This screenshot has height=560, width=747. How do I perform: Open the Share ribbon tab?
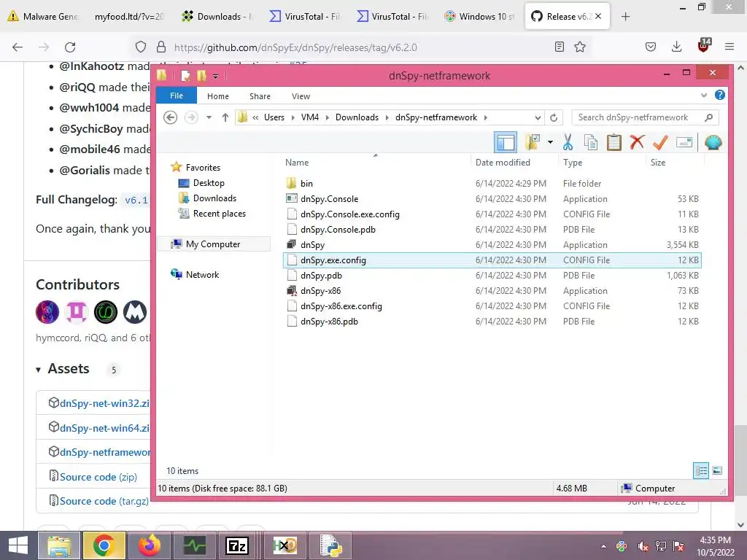260,96
